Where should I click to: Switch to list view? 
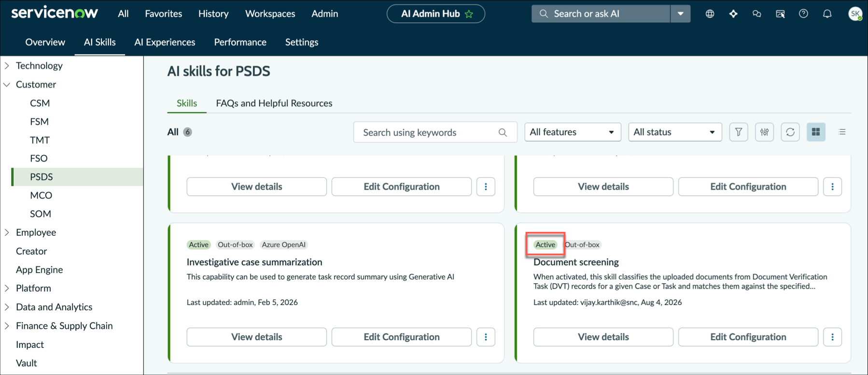click(842, 132)
